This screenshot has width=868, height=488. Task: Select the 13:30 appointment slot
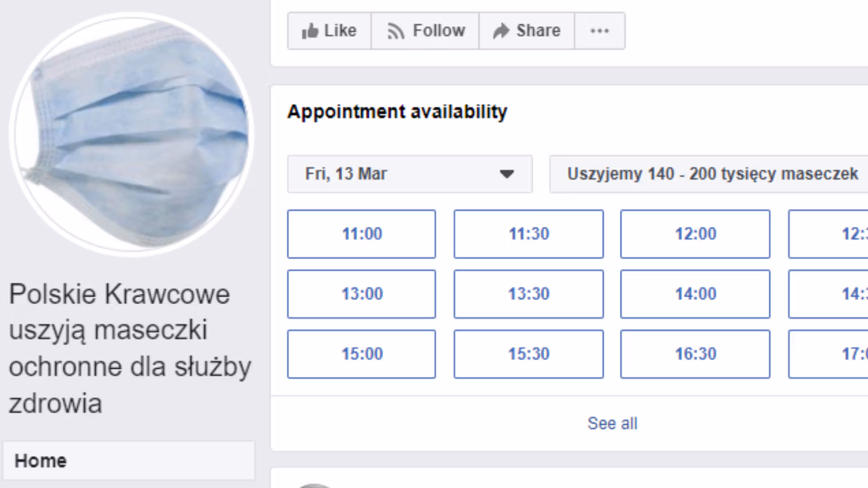point(528,294)
